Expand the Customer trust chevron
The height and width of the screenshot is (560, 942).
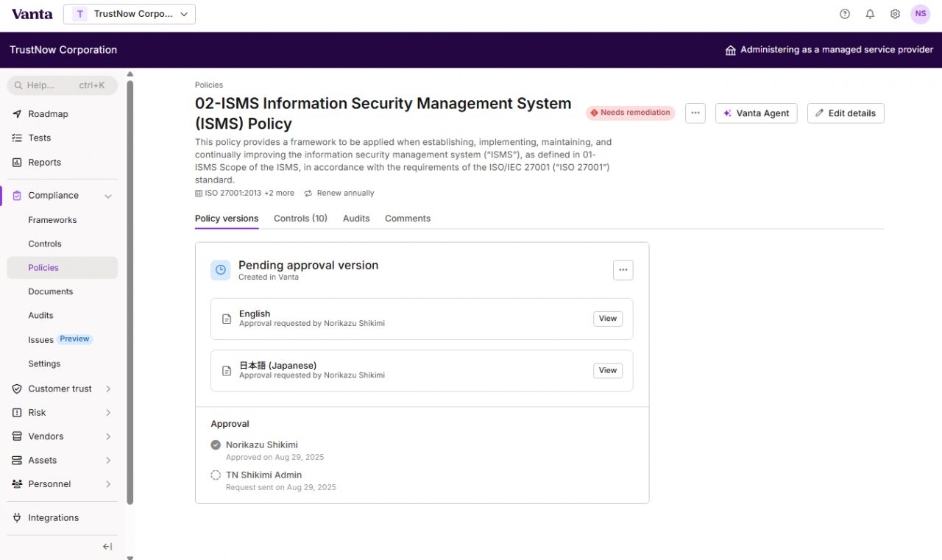(x=108, y=389)
